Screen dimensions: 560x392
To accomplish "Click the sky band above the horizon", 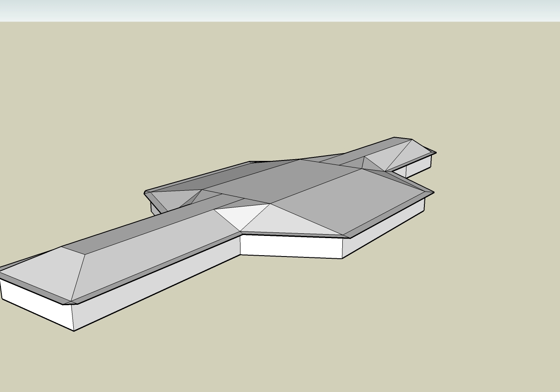I will tap(280, 11).
